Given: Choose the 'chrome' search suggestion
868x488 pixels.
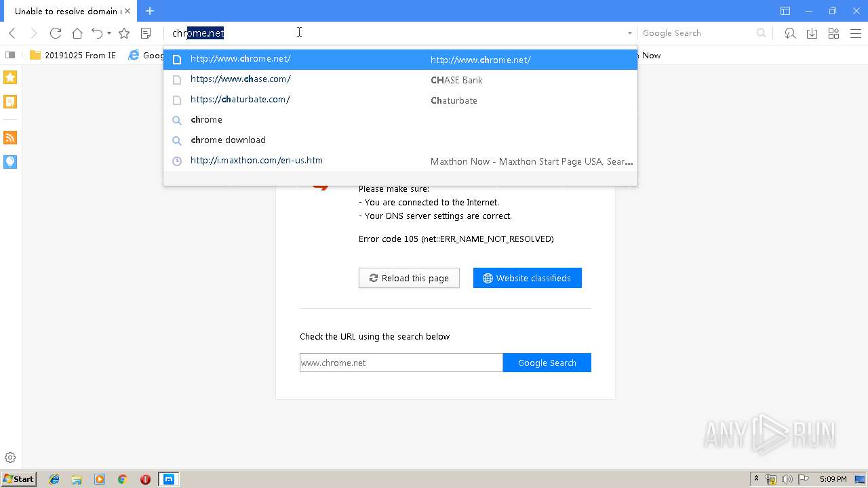Looking at the screenshot, I should coord(400,120).
